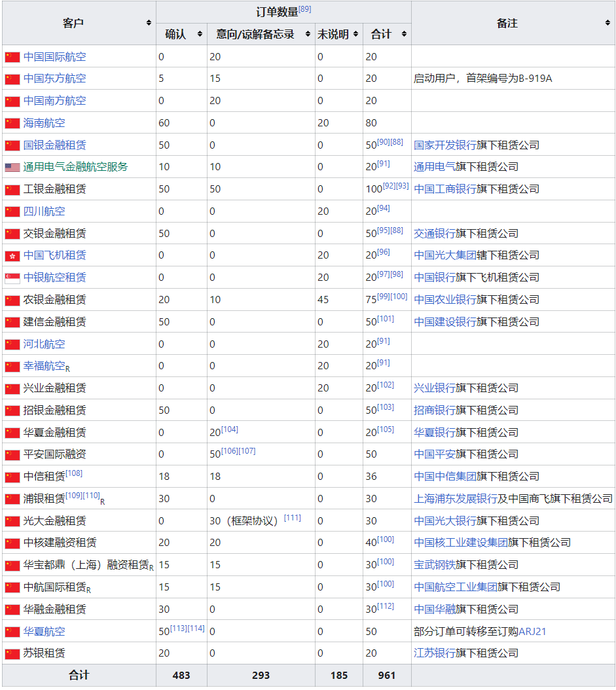Follow the 中国核工业建设集团 link
Image resolution: width=616 pixels, height=690 pixels.
click(461, 543)
